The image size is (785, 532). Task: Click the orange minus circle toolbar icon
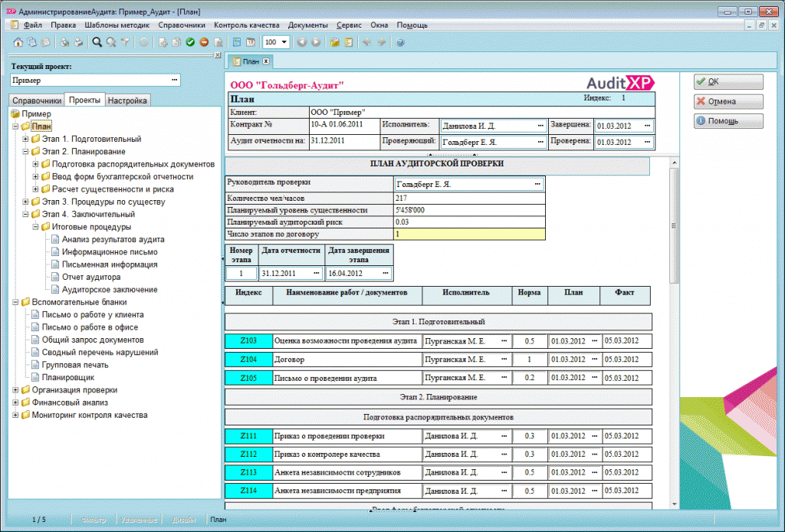pos(204,42)
